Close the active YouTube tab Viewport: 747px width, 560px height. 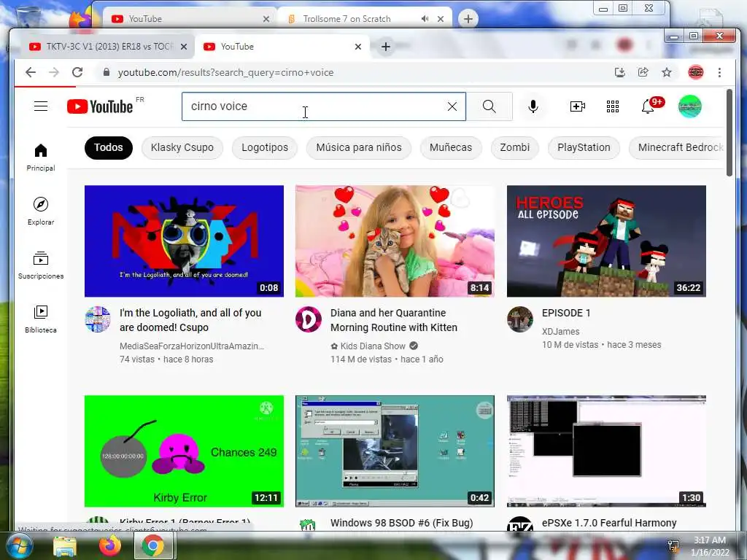[x=358, y=47]
